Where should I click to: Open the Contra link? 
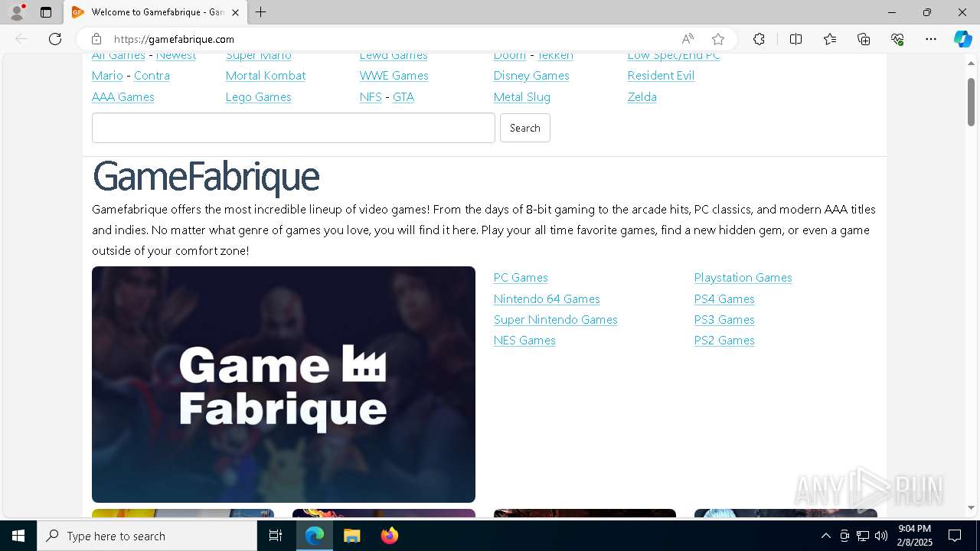point(152,76)
